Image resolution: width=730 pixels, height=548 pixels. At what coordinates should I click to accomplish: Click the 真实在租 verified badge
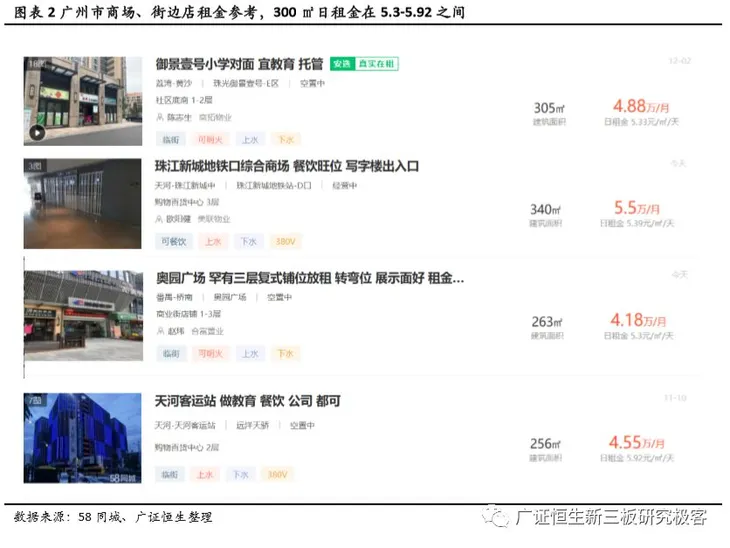pos(375,64)
